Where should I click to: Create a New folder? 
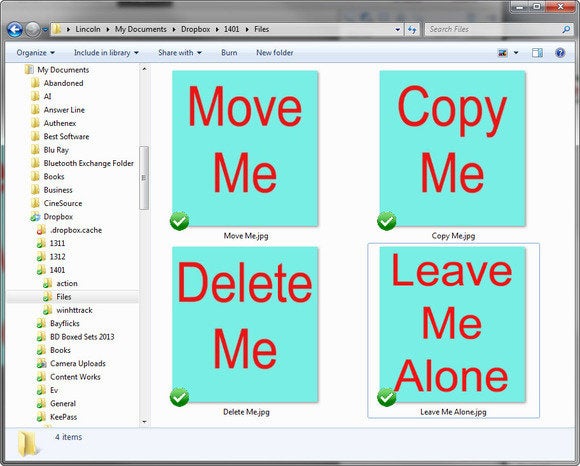(x=274, y=53)
